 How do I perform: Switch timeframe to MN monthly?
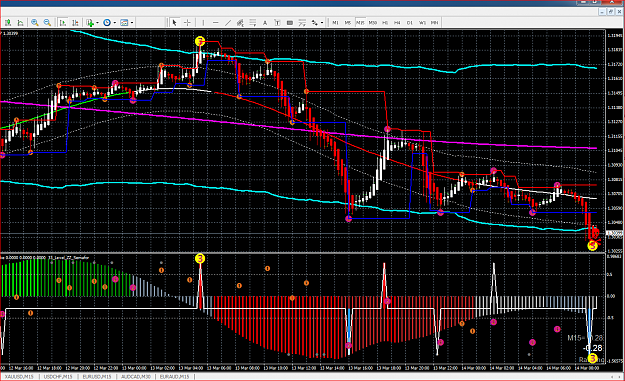(434, 23)
